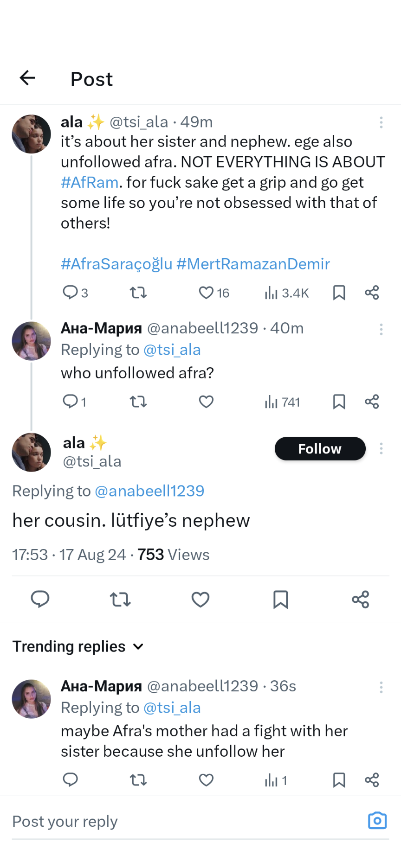Open the #MertRamazanDemir hashtag
The height and width of the screenshot is (868, 401).
[253, 264]
